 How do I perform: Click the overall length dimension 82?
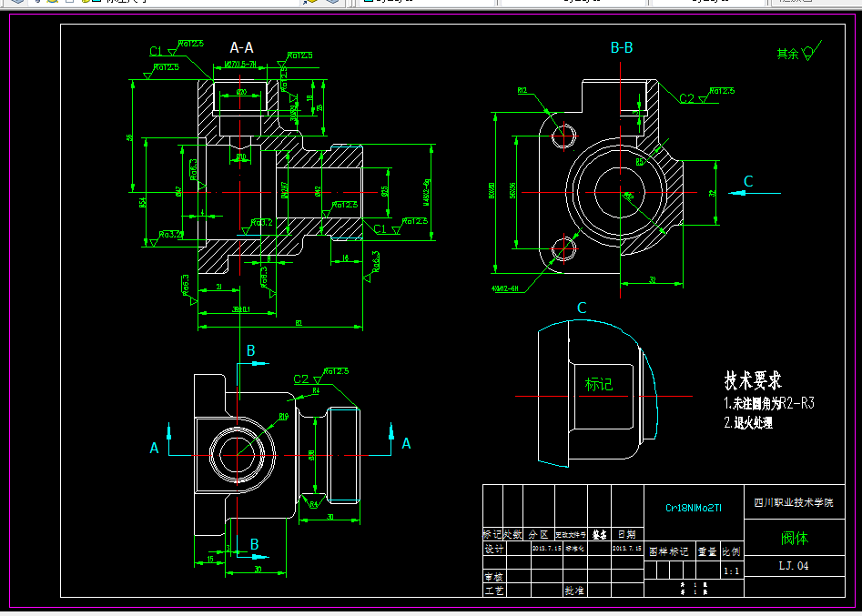point(299,323)
